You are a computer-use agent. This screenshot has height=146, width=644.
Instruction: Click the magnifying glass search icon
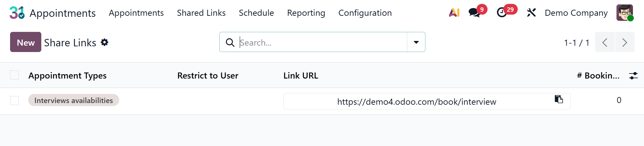pos(230,43)
